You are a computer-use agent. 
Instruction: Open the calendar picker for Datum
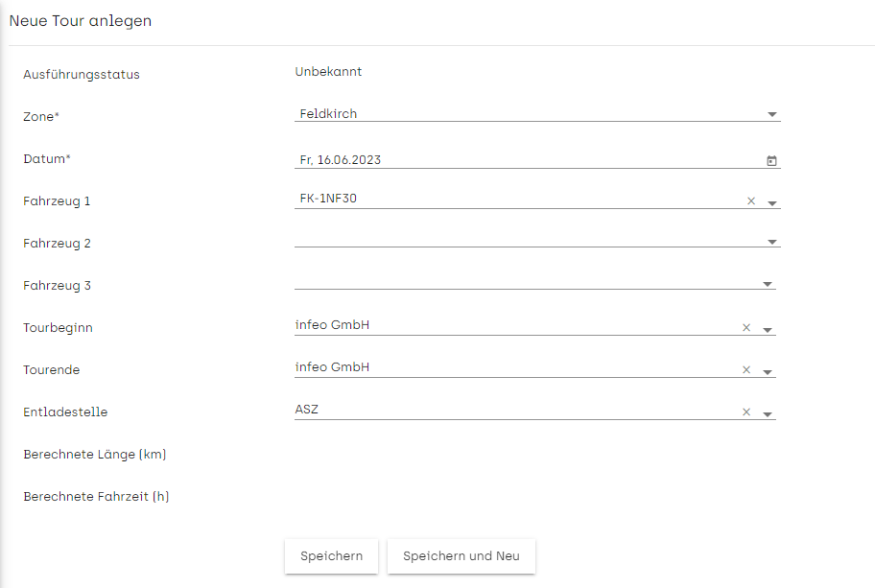coord(771,160)
